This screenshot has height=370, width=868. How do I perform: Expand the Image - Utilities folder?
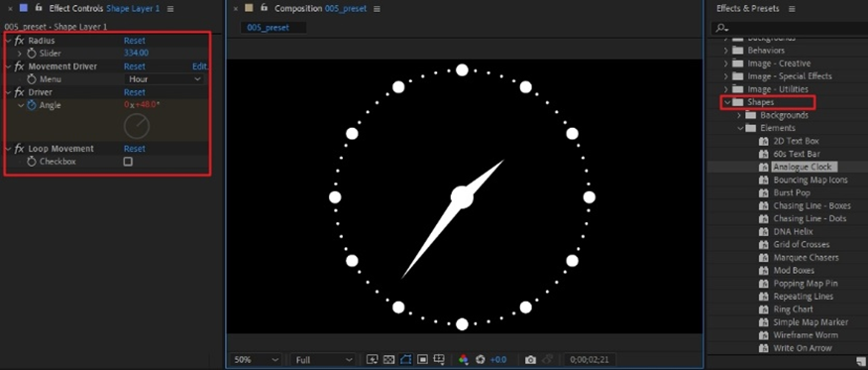pyautogui.click(x=726, y=89)
